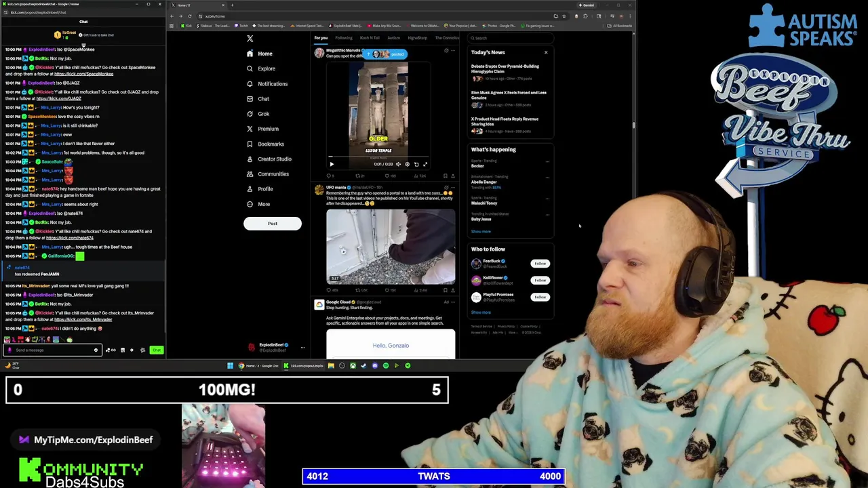Open emote picker in Kick chat input

pos(96,350)
